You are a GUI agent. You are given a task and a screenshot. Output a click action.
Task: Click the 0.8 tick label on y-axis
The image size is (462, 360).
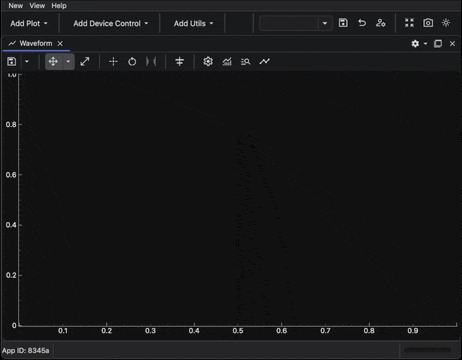[11, 124]
